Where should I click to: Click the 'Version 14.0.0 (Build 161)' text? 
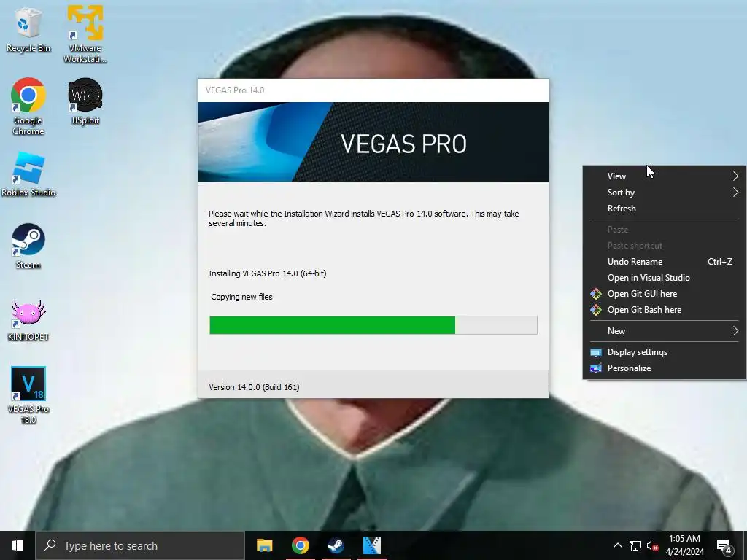pyautogui.click(x=254, y=387)
